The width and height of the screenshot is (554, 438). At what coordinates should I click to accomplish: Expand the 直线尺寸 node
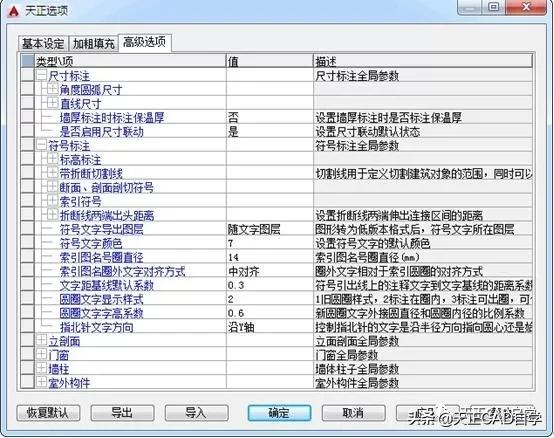(x=52, y=103)
